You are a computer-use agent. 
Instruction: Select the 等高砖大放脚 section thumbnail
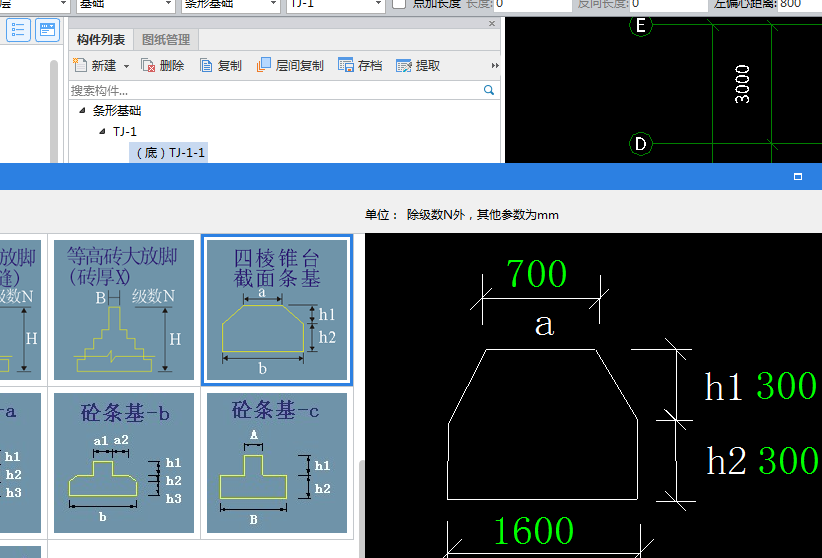coord(124,310)
